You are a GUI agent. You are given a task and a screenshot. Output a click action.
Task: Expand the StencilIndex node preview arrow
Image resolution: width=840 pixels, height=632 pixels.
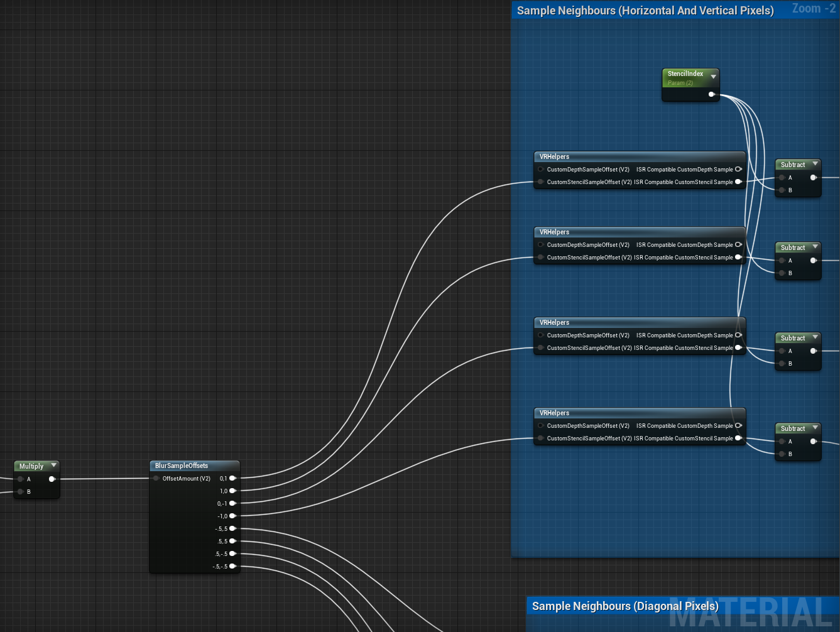click(713, 77)
